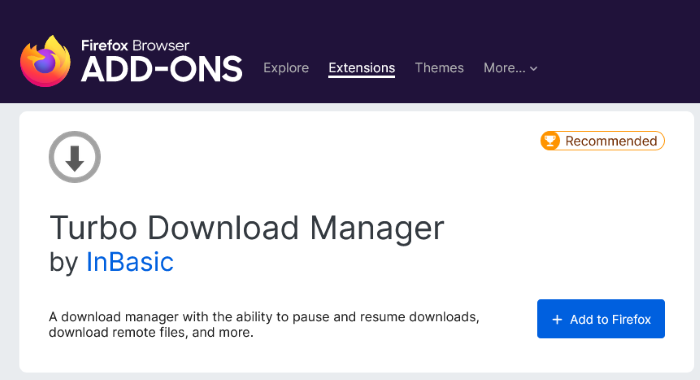Click the Firefox logo icon
This screenshot has height=380, width=700.
tap(45, 61)
